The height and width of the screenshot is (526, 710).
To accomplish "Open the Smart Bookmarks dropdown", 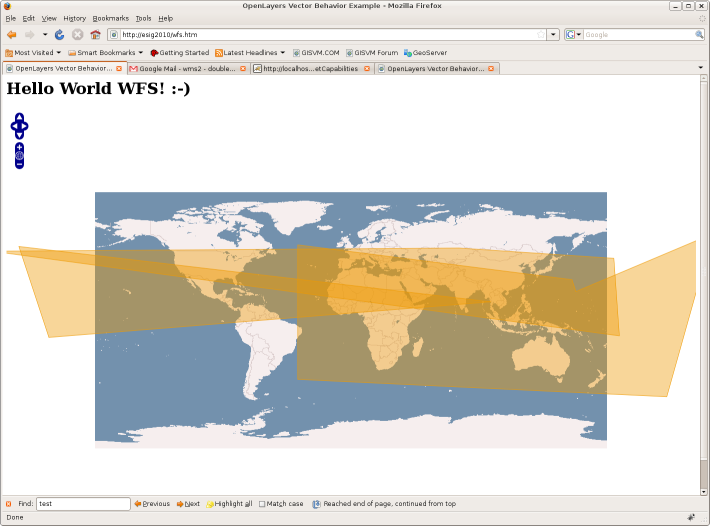I will 105,52.
